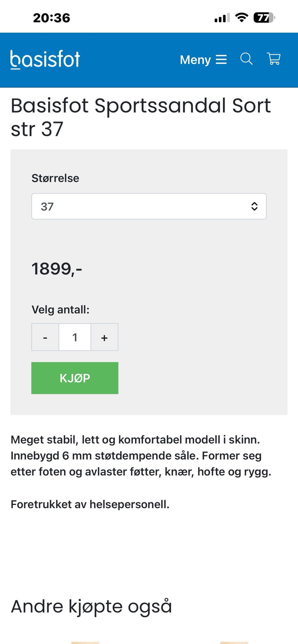Tap the product description paragraph
The image size is (298, 644).
pos(141,456)
